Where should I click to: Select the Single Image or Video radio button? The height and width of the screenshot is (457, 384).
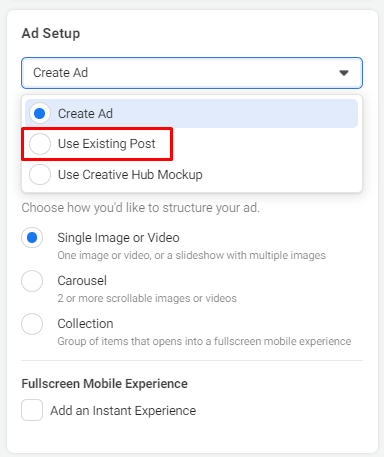click(32, 238)
